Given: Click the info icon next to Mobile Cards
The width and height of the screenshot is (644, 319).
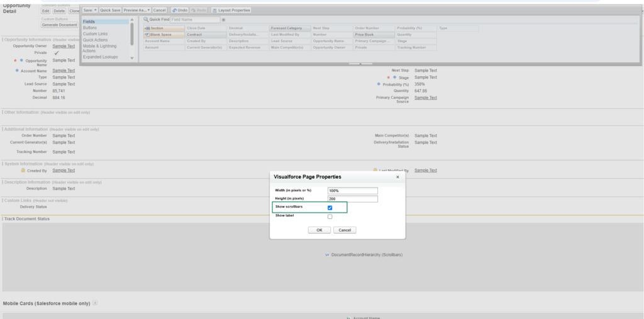Looking at the screenshot, I should click(x=95, y=303).
